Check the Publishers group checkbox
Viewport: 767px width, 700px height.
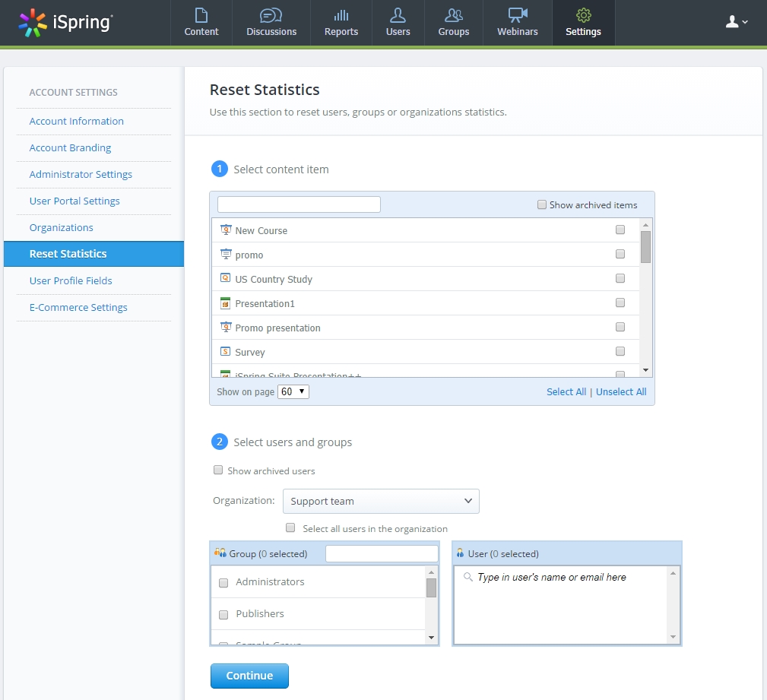223,615
